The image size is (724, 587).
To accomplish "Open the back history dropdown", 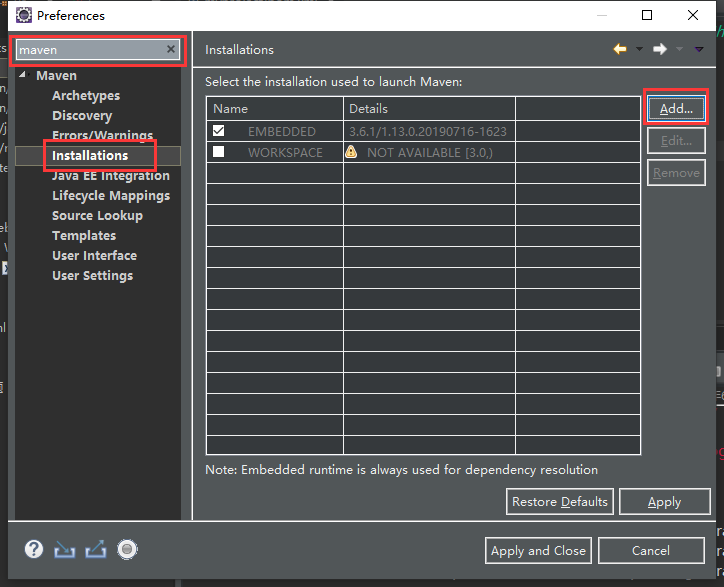I will coord(640,49).
